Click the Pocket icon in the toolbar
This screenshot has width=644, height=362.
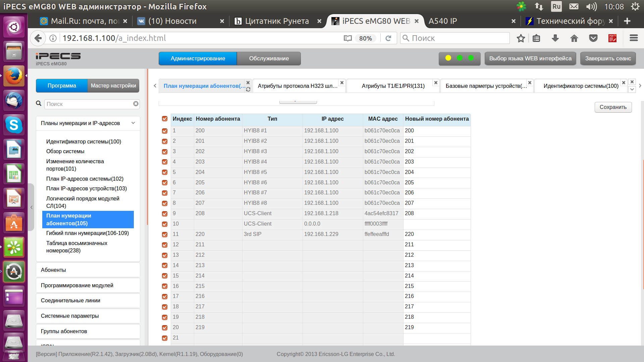(593, 38)
